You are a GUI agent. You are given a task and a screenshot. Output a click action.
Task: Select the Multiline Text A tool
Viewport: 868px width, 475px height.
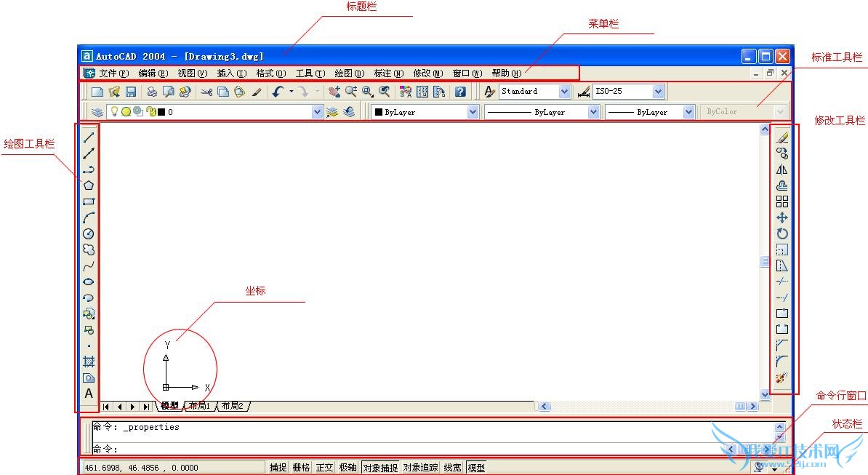89,394
